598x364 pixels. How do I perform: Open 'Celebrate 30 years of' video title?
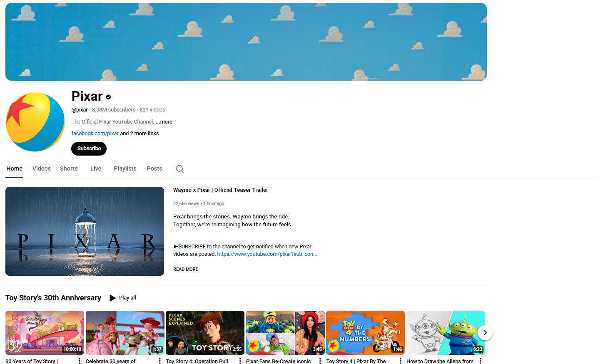point(111,361)
